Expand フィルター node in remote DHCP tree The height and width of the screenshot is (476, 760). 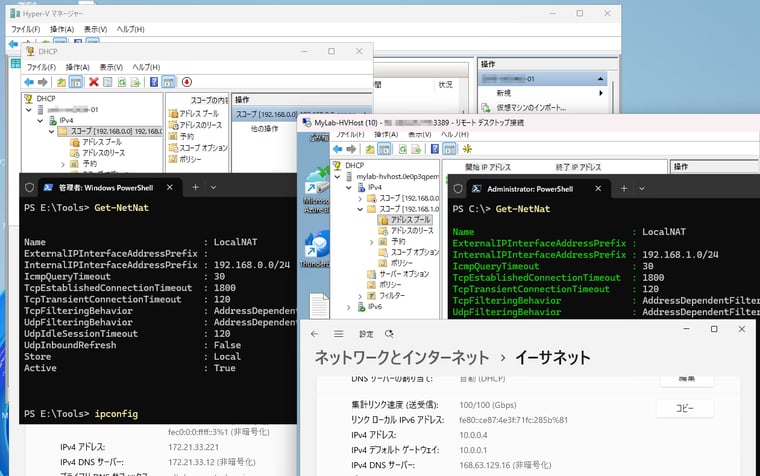(360, 296)
